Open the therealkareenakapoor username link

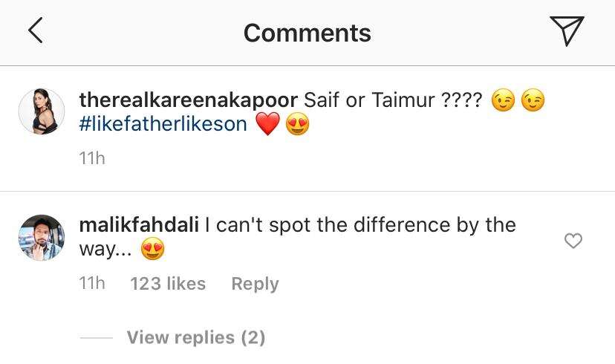point(188,100)
